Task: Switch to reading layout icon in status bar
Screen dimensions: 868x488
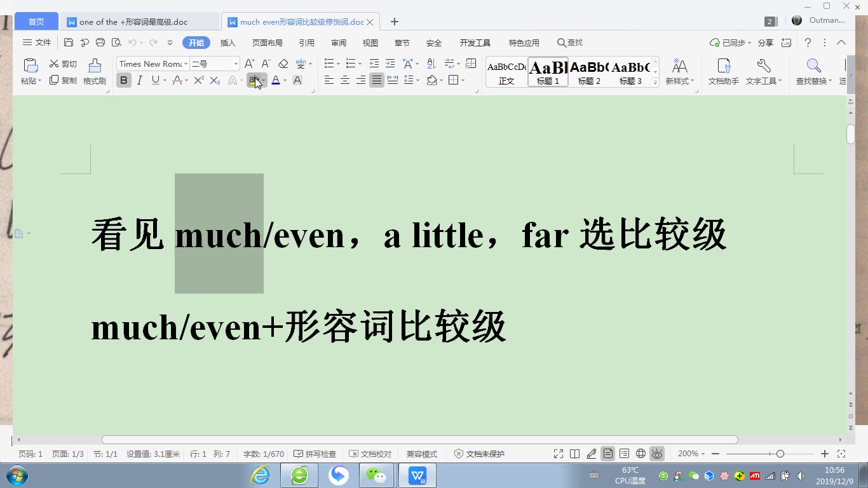Action: pyautogui.click(x=575, y=454)
